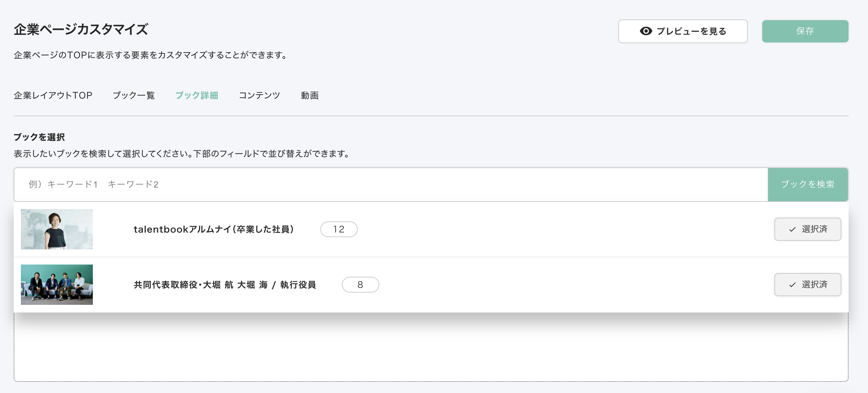Image resolution: width=868 pixels, height=393 pixels.
Task: Click the talentbookアルムナイ book thumbnail
Action: [57, 229]
